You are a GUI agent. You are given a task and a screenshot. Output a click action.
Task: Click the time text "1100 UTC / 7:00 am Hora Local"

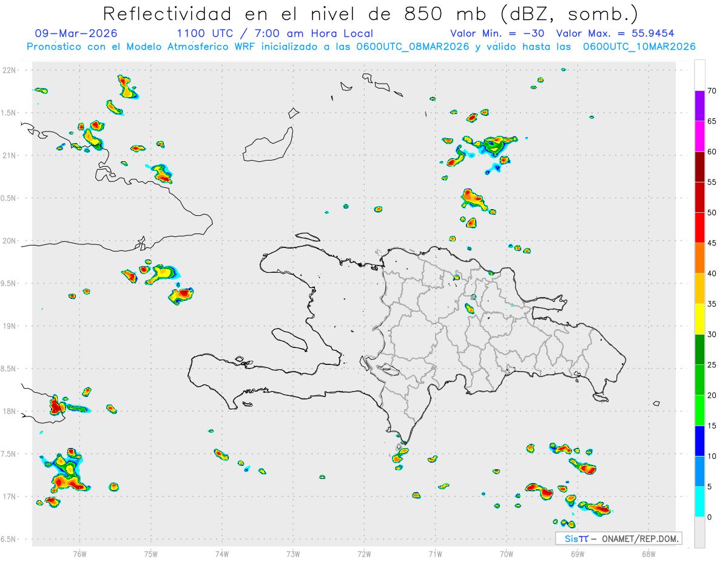(x=275, y=33)
